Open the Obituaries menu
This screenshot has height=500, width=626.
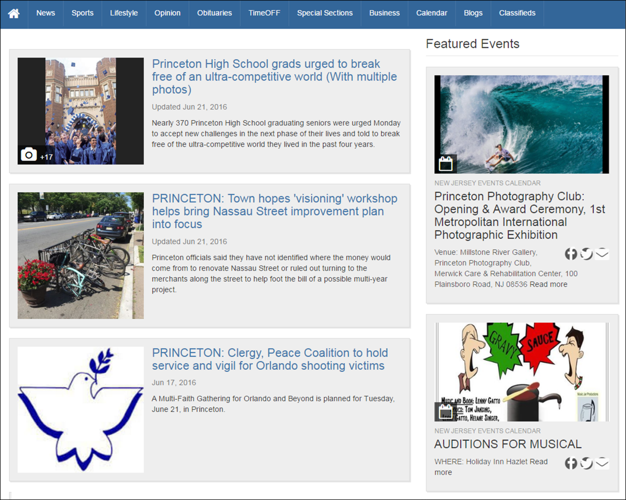pos(214,13)
